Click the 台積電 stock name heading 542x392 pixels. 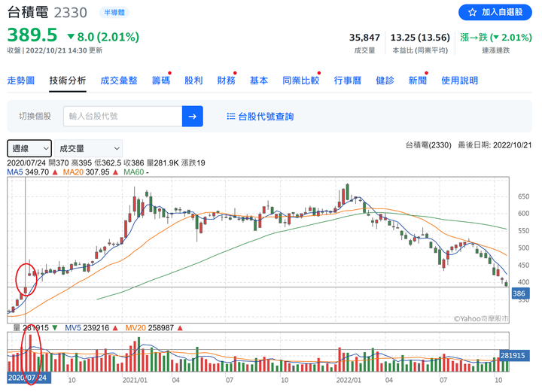click(x=28, y=13)
